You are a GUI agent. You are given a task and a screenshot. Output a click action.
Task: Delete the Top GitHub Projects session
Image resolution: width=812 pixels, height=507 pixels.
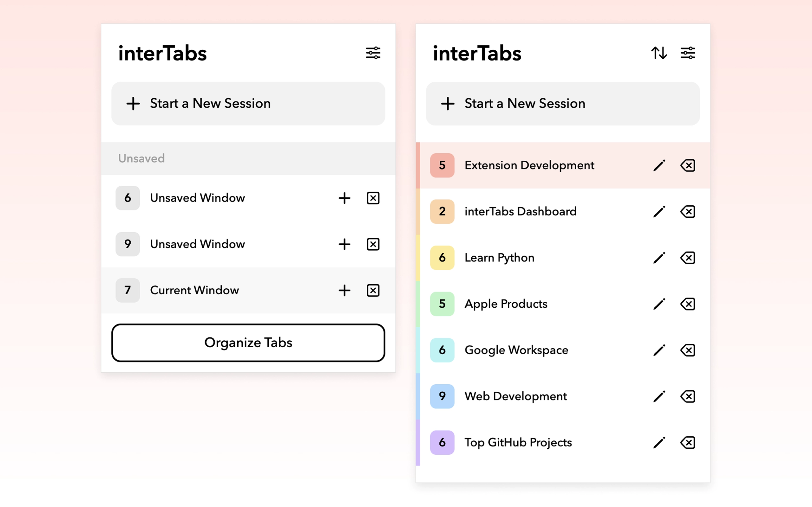pyautogui.click(x=688, y=443)
